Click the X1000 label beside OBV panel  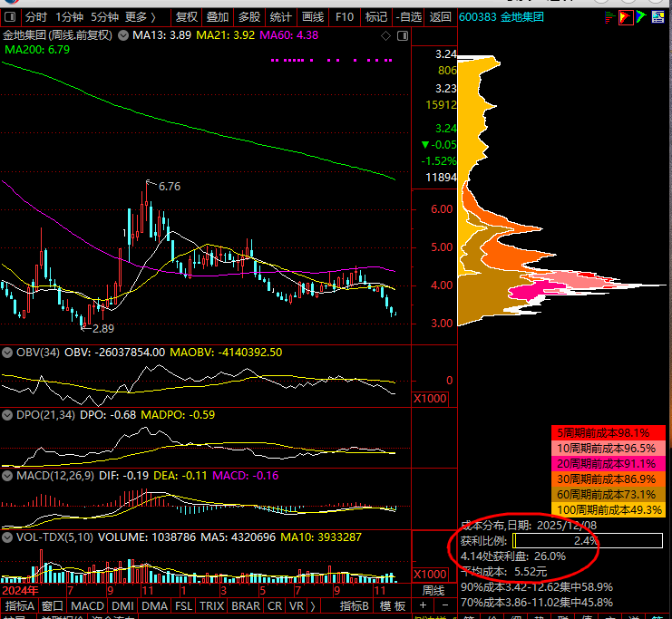point(430,399)
